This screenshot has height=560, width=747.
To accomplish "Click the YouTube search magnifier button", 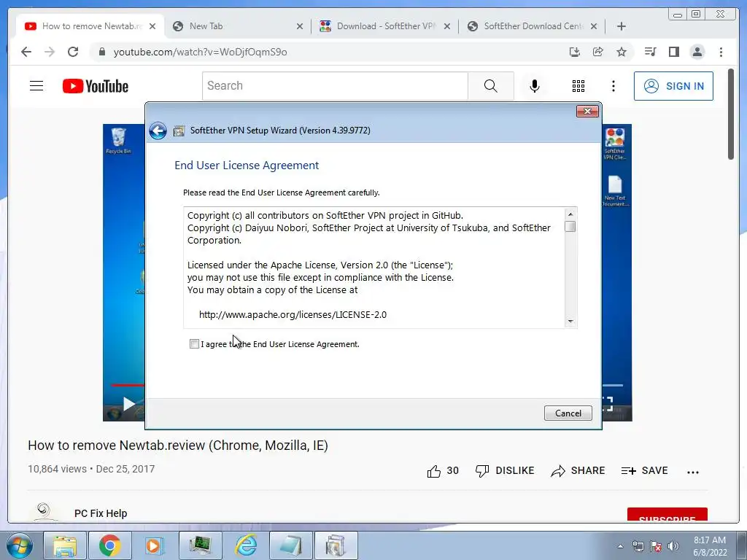I will pos(491,86).
